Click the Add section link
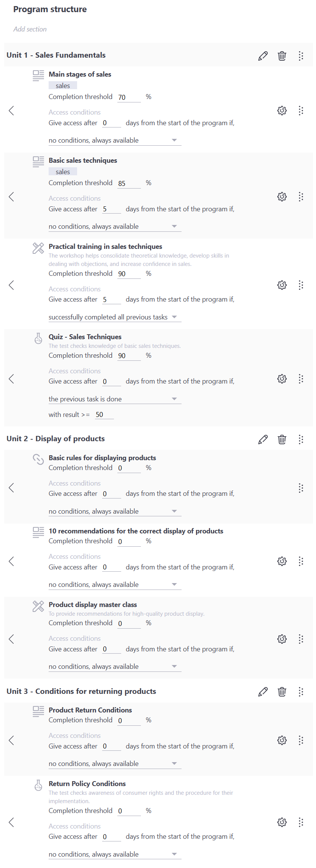This screenshot has height=868, width=316. pyautogui.click(x=30, y=29)
